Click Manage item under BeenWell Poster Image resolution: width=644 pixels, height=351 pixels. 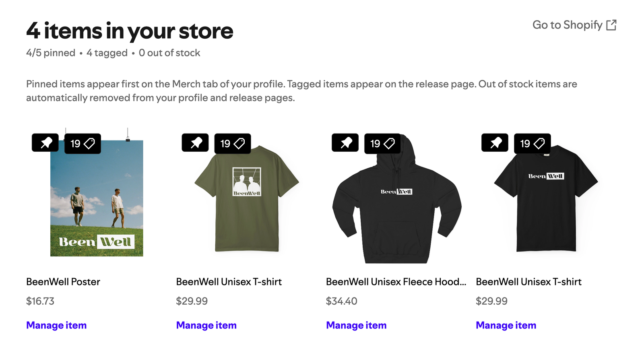point(56,325)
